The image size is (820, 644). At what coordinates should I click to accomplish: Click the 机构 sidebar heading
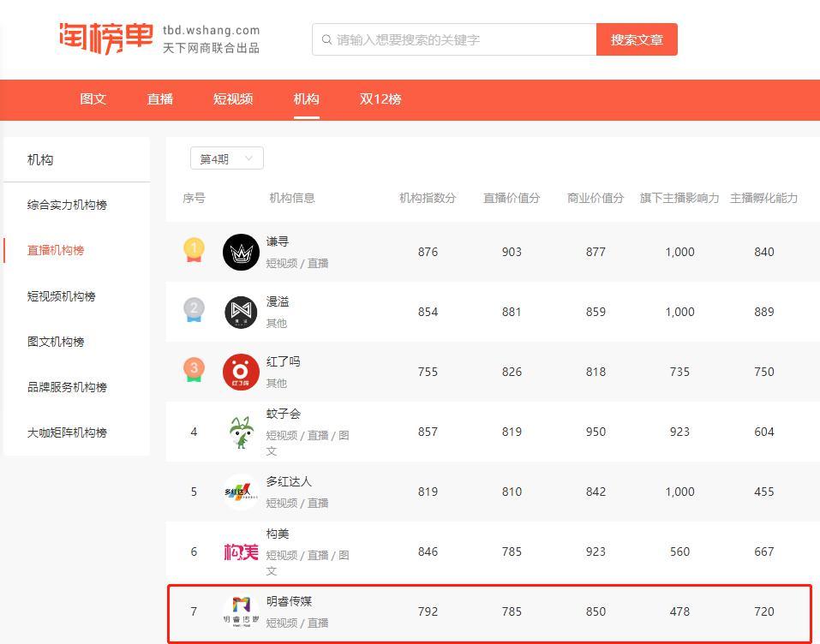[x=40, y=160]
